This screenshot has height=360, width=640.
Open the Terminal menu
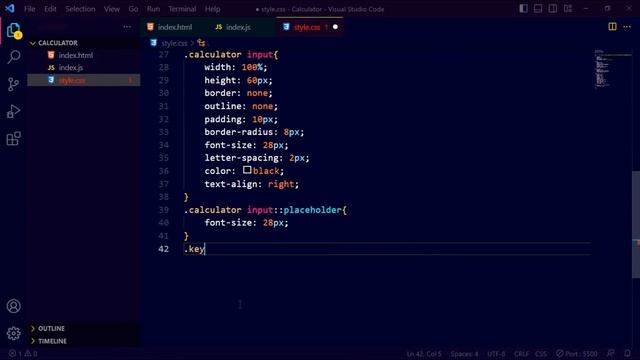pyautogui.click(x=182, y=9)
